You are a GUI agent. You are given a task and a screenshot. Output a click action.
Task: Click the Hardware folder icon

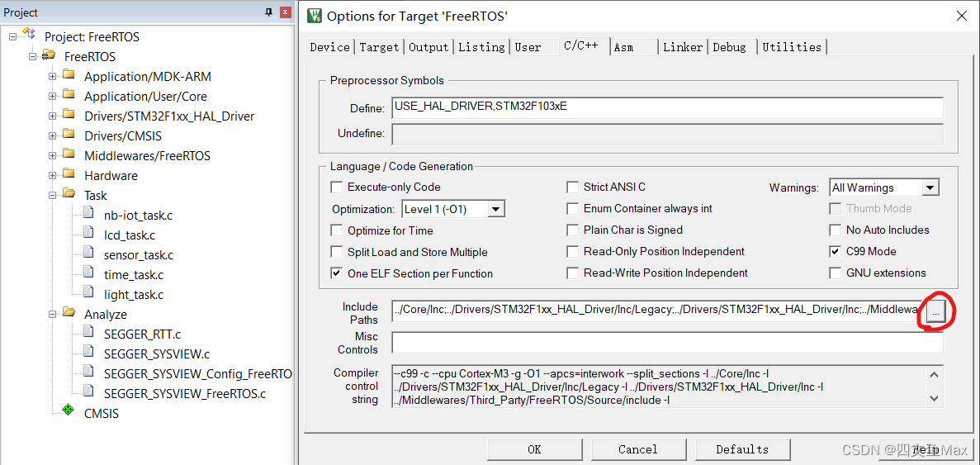pos(69,175)
